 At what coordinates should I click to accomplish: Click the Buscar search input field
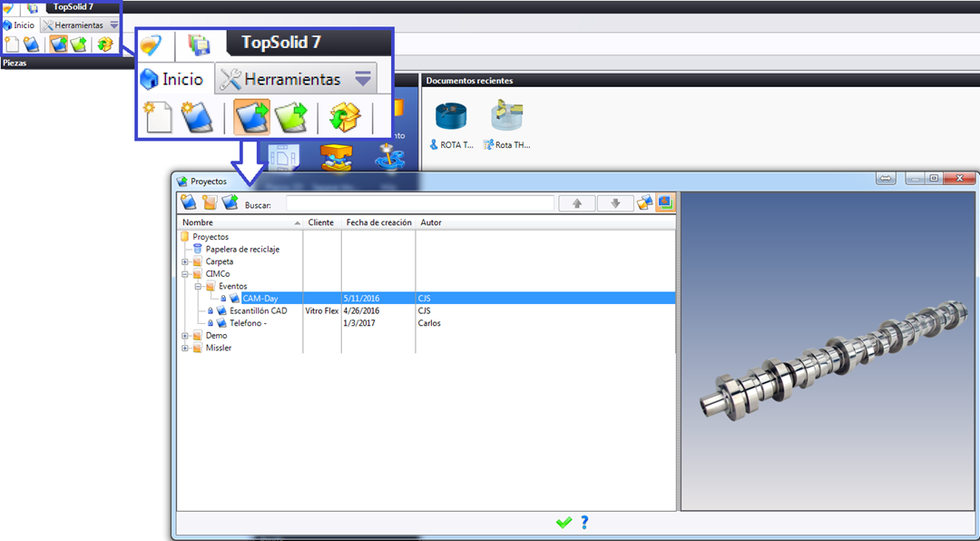point(420,203)
